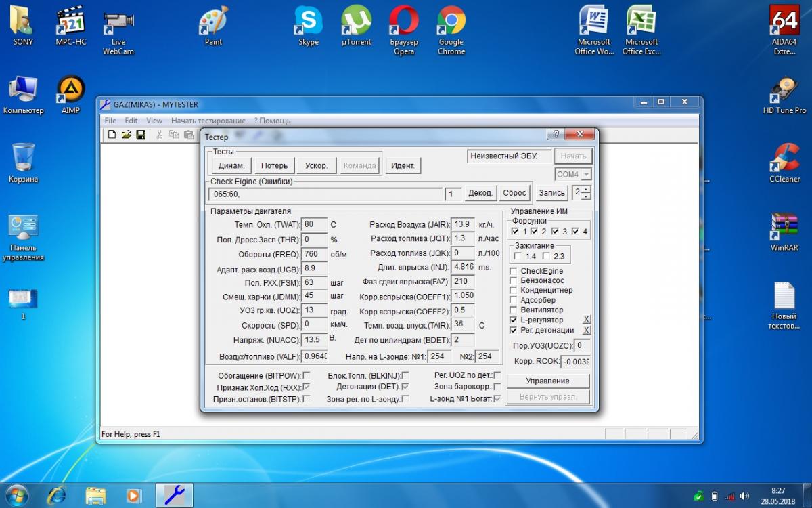
Task: Increase the Запись counter with up arrow
Action: click(586, 189)
